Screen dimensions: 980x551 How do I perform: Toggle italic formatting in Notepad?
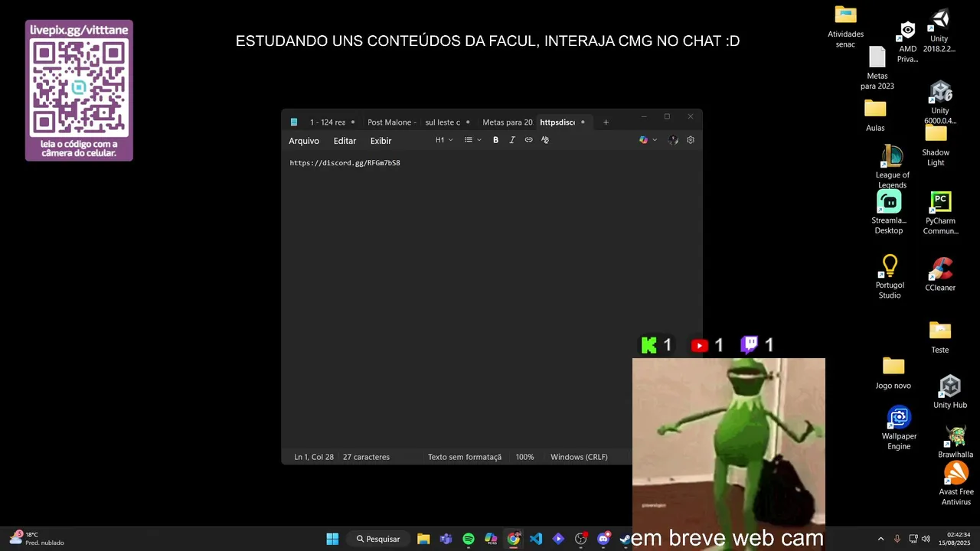[512, 140]
